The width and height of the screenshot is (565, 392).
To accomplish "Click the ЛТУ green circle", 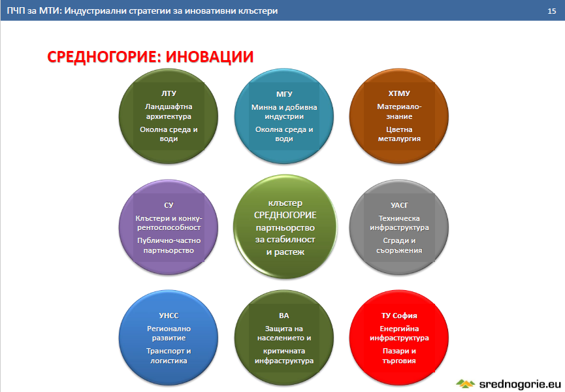I will [169, 116].
